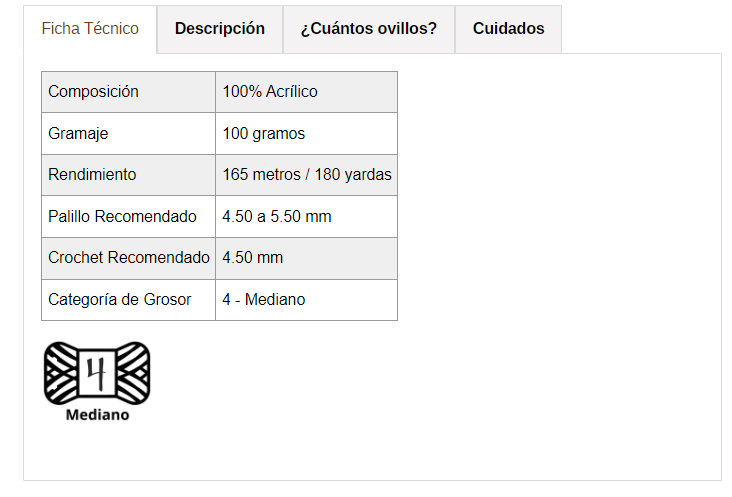Open the ¿Cuántos ovillos? tab
Image resolution: width=732 pixels, height=497 pixels.
(369, 29)
